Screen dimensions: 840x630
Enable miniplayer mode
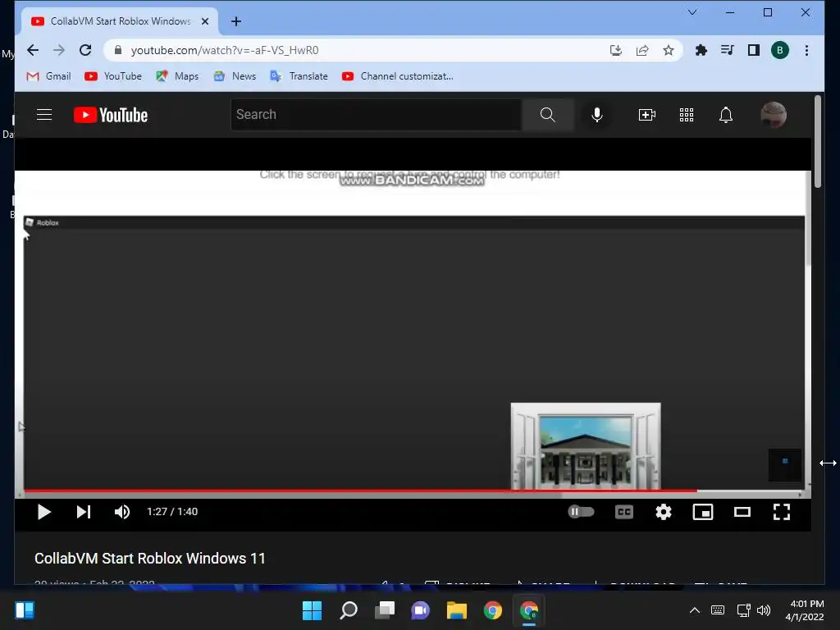[x=703, y=512]
